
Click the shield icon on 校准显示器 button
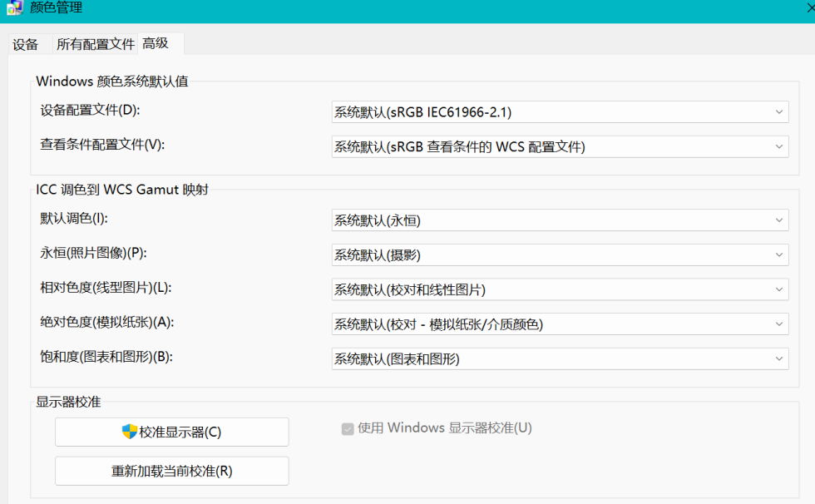[129, 432]
